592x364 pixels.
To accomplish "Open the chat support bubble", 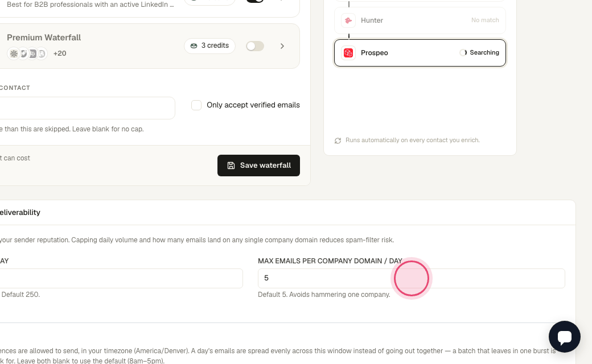I will pos(565,337).
